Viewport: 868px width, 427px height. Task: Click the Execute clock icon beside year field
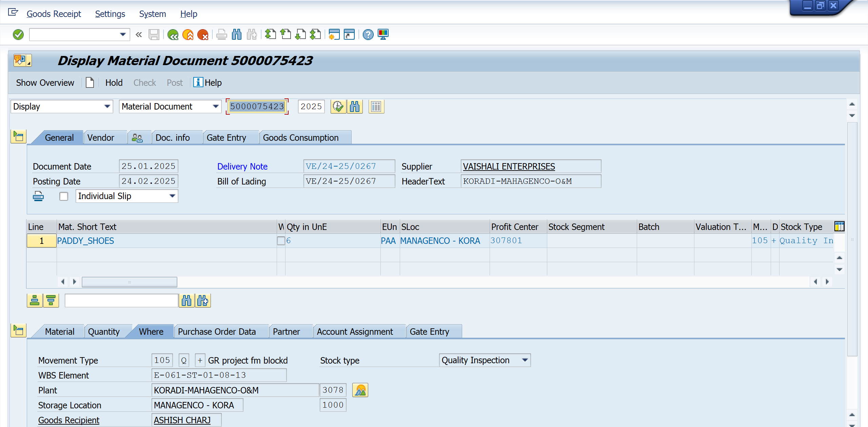pyautogui.click(x=338, y=106)
